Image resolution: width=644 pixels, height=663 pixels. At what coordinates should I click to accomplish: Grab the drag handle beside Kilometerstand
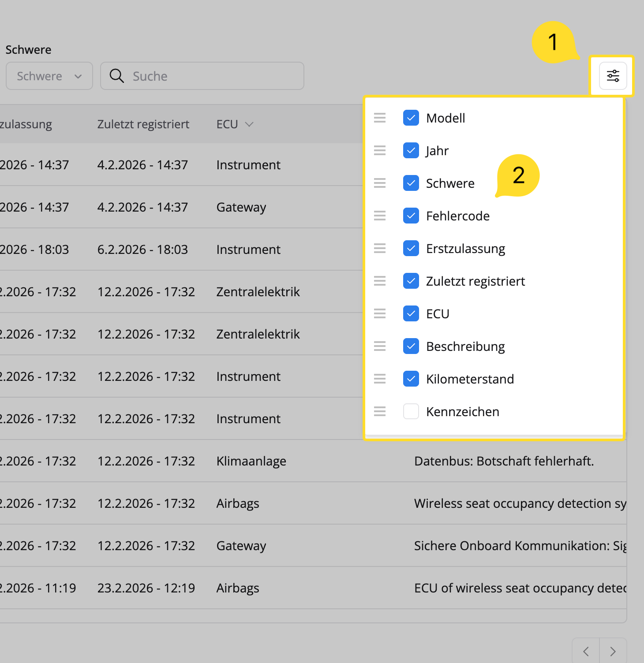[x=380, y=379]
